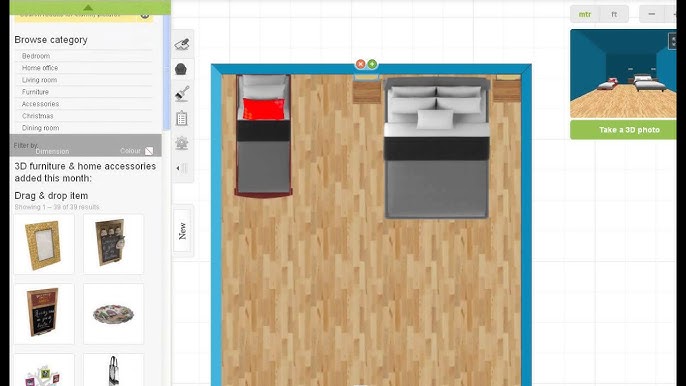Select the room drawing tool icon
686x386 pixels.
[x=182, y=44]
